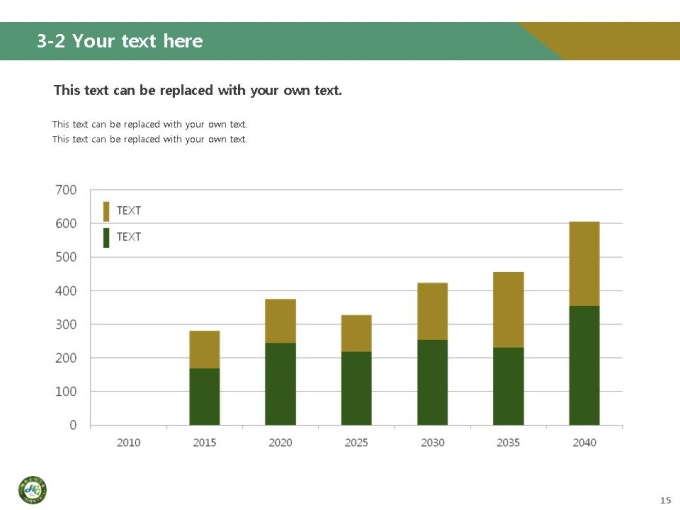Click the 0 y-axis value
The height and width of the screenshot is (510, 680).
(x=73, y=425)
